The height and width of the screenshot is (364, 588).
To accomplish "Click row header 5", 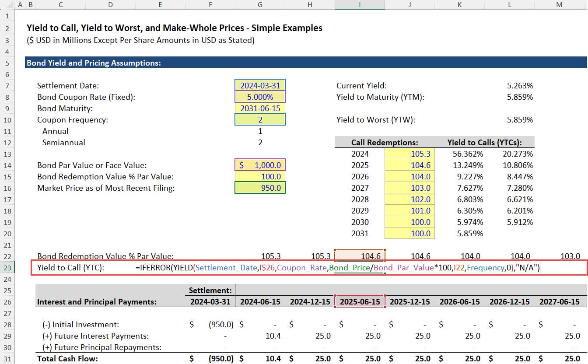I will click(x=7, y=63).
